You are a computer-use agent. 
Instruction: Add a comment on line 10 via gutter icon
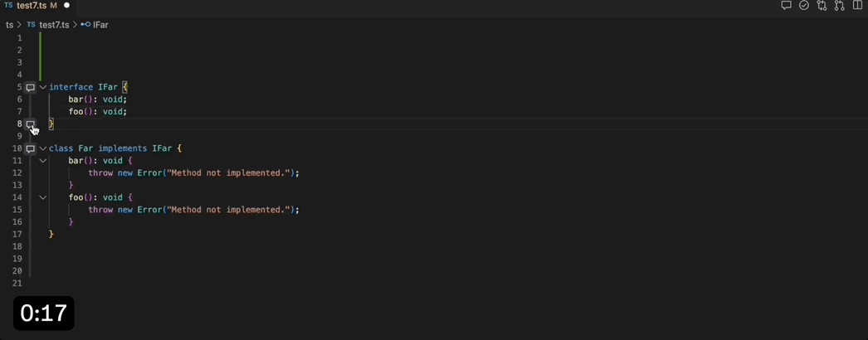(x=31, y=148)
